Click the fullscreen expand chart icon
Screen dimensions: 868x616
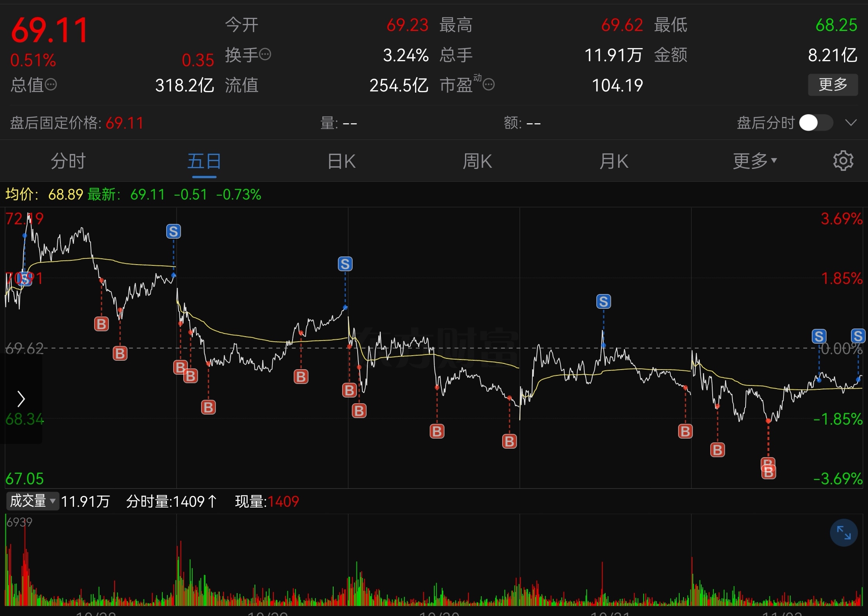pyautogui.click(x=844, y=533)
